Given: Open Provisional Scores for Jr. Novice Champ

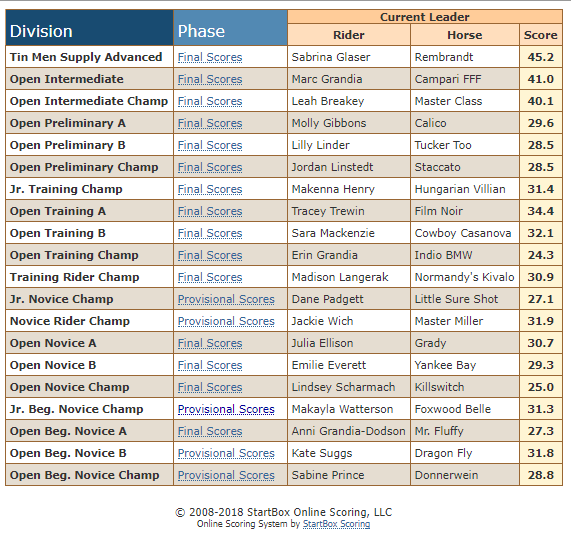Looking at the screenshot, I should point(226,299).
